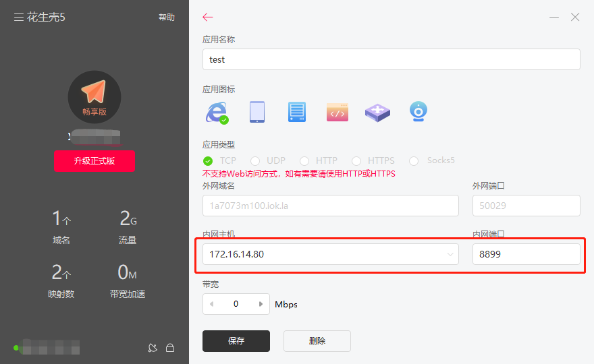Image resolution: width=594 pixels, height=364 pixels.
Task: Open the 花生壳5 hamburger menu
Action: pyautogui.click(x=19, y=18)
